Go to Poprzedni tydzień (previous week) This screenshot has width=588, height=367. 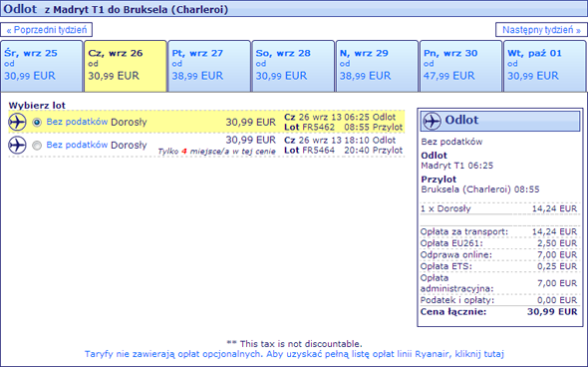(x=47, y=30)
